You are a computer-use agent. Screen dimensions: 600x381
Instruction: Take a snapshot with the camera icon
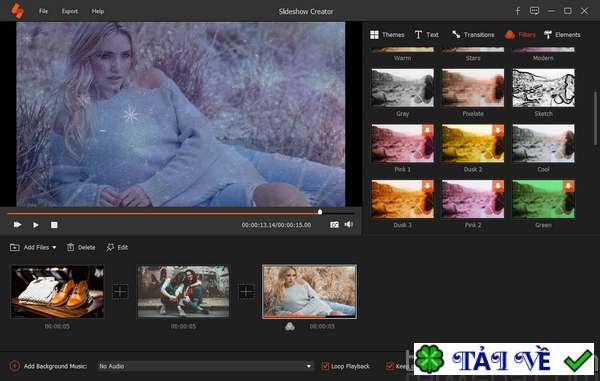tap(334, 225)
